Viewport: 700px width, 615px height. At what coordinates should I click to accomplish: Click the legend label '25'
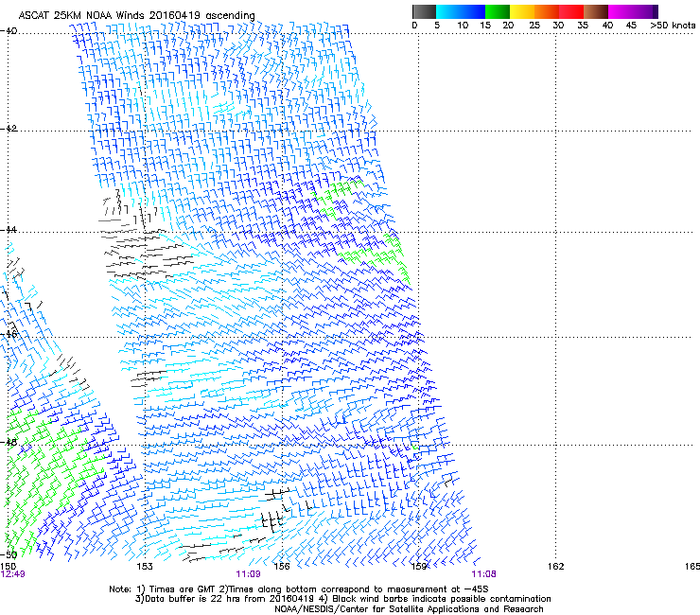click(x=534, y=25)
